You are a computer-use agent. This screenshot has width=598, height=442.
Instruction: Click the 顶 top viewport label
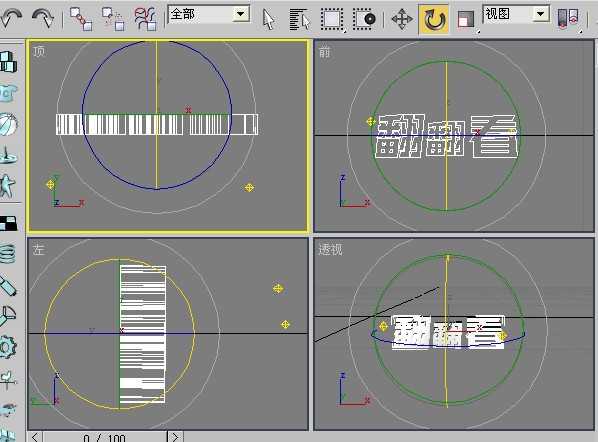pos(39,51)
